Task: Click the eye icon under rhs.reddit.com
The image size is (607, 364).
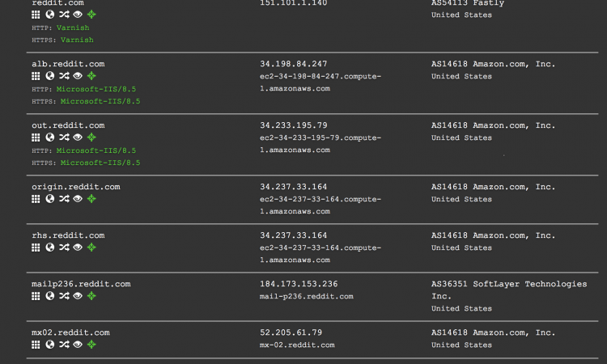Action: pos(78,248)
